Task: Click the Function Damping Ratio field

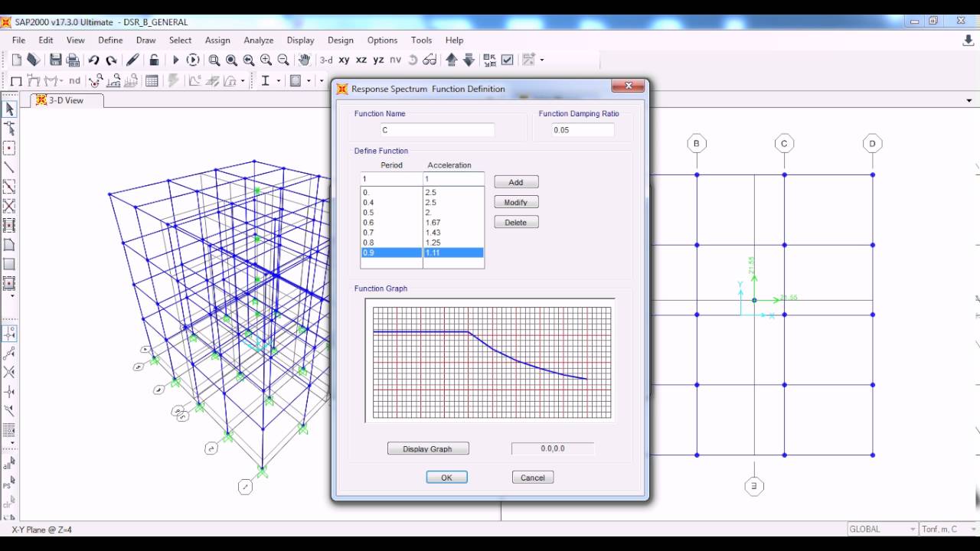Action: click(583, 130)
